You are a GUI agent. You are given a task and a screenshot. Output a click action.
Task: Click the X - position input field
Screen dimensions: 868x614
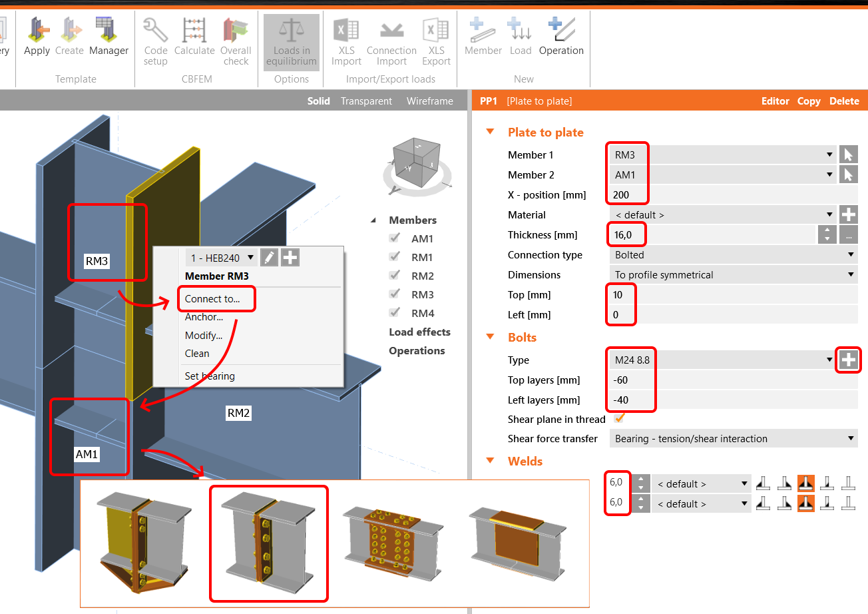click(732, 195)
